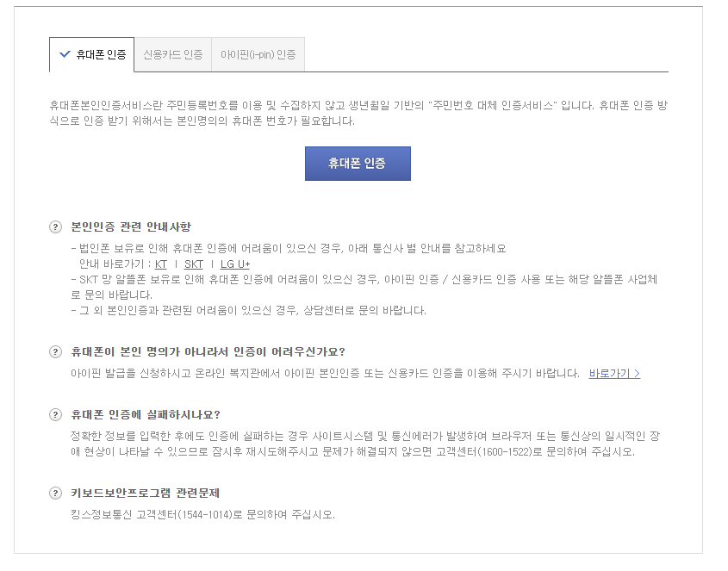This screenshot has height=571, width=728.
Task: Open the SKT guidance link
Action: [194, 264]
